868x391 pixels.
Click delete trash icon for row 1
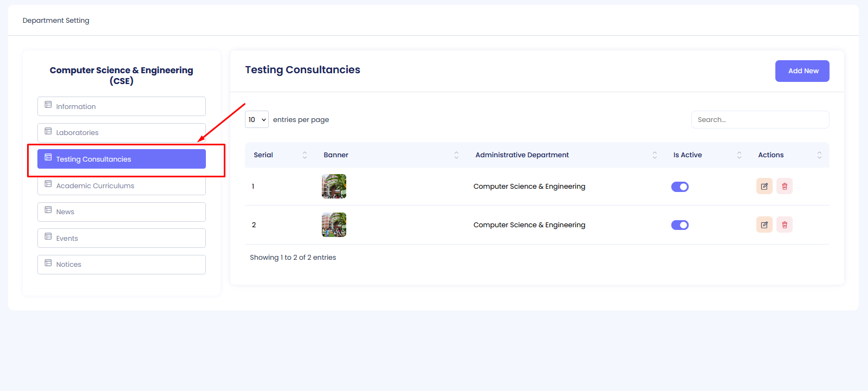pyautogui.click(x=784, y=187)
